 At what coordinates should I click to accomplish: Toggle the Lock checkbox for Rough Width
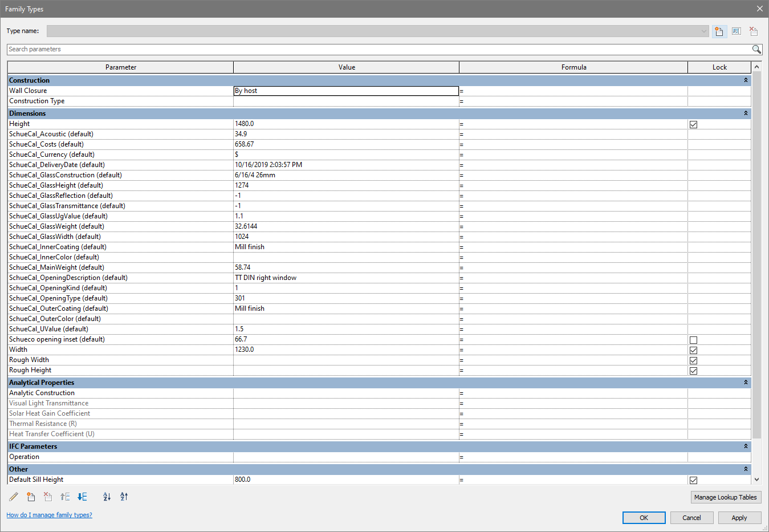point(693,360)
